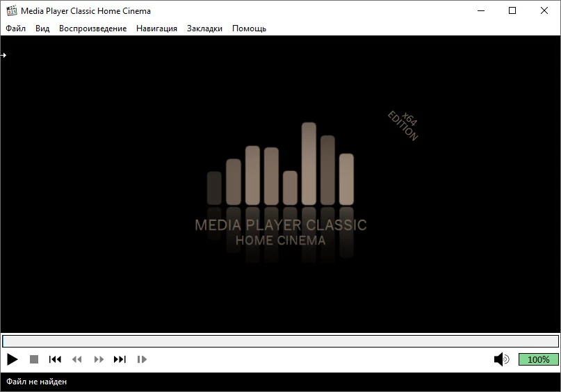This screenshot has width=561, height=392.
Task: Open the Файл menu
Action: click(15, 28)
